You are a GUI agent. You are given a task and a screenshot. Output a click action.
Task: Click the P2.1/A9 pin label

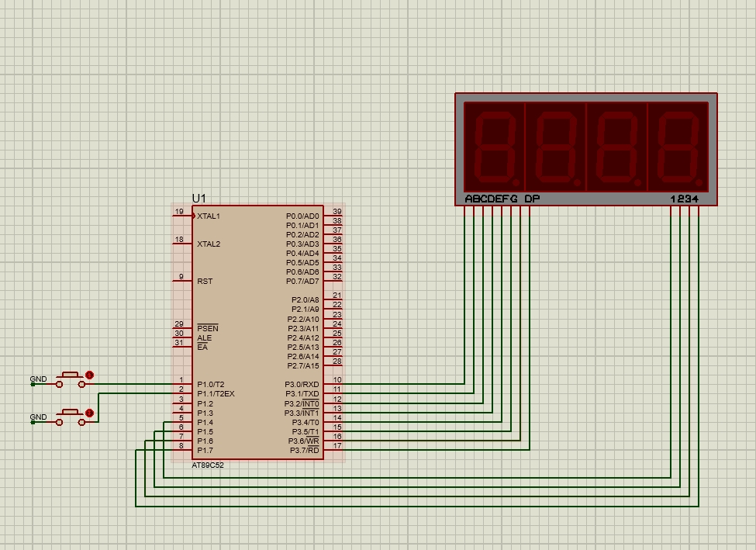coord(306,310)
